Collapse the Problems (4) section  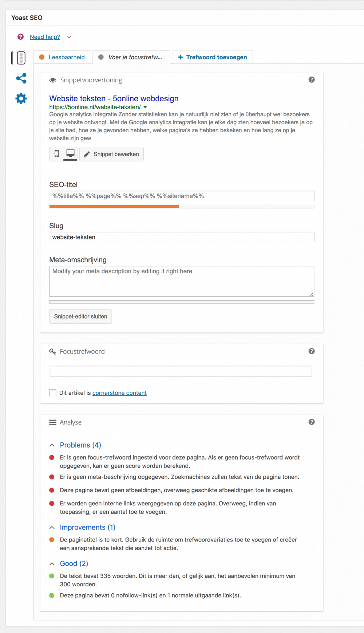coord(52,445)
